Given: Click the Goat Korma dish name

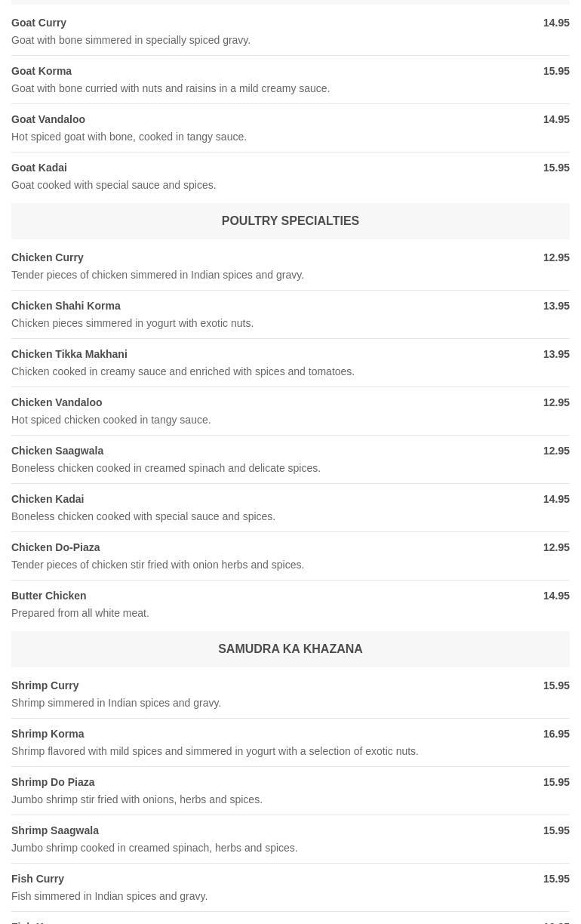Looking at the screenshot, I should pyautogui.click(x=41, y=71).
